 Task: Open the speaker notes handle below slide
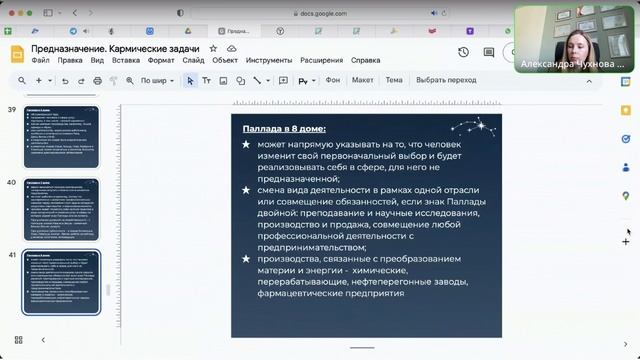(x=362, y=348)
